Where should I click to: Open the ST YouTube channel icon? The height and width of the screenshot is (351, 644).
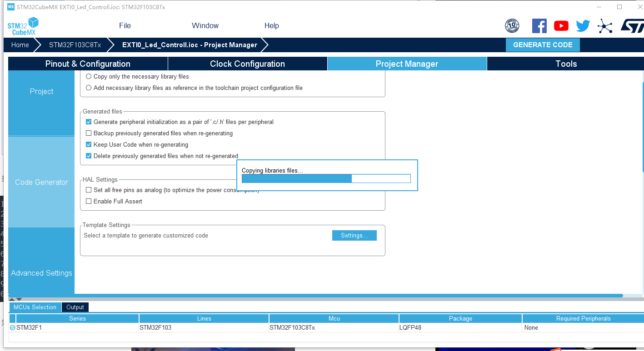click(561, 26)
